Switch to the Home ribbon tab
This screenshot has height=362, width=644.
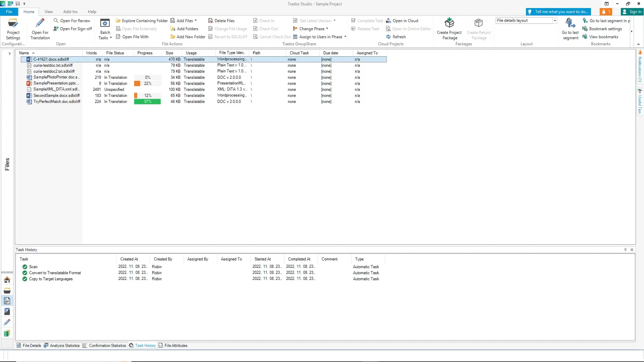(x=29, y=12)
